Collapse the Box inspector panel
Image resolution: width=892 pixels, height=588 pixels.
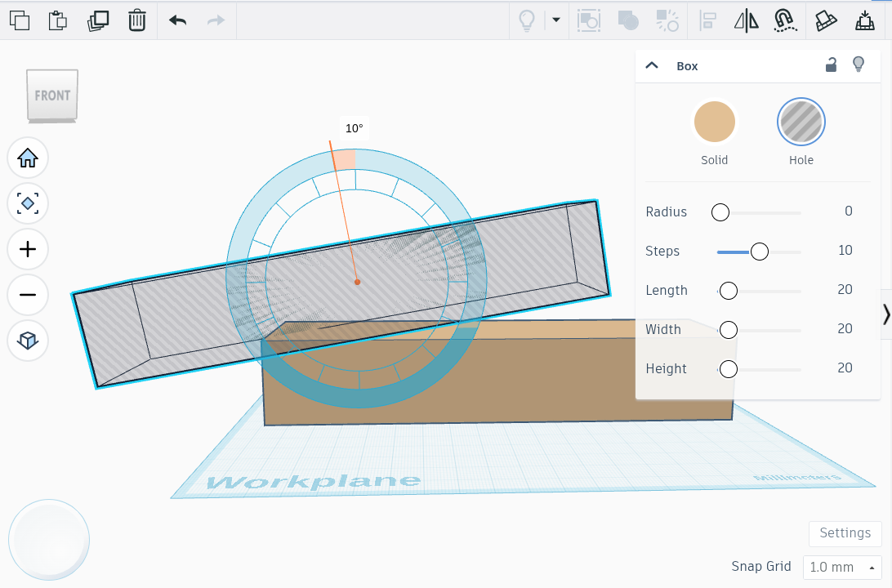point(652,65)
